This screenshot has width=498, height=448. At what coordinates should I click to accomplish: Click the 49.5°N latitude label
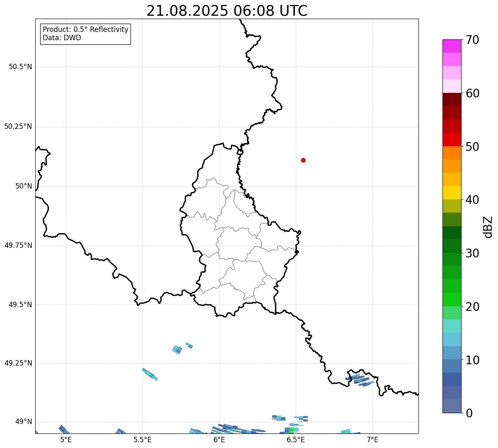pos(20,305)
